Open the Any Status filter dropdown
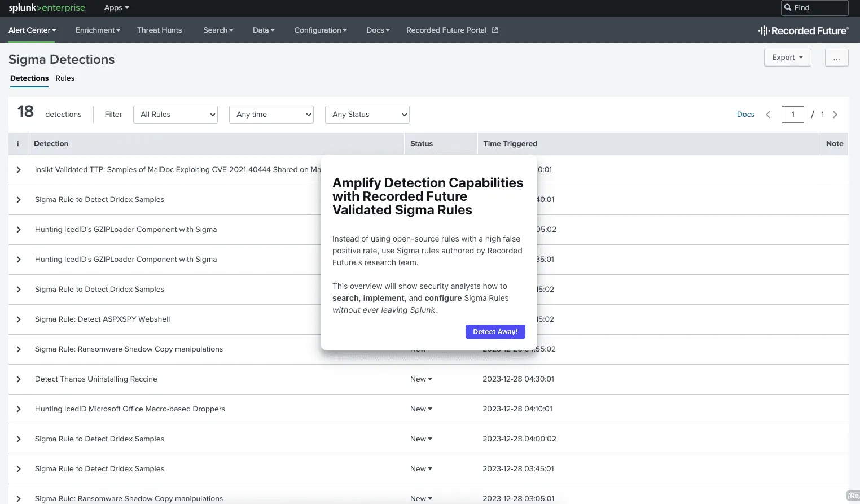Viewport: 860px width, 504px height. pos(367,115)
